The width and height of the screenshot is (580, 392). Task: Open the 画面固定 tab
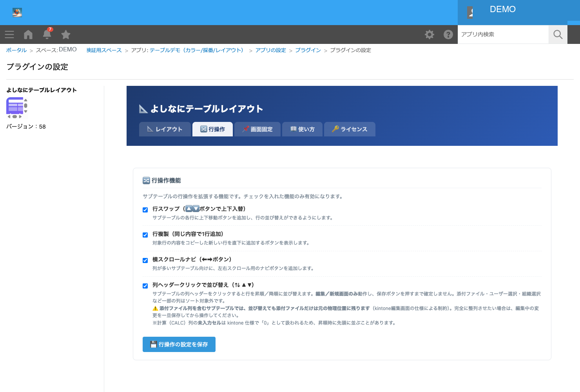257,129
